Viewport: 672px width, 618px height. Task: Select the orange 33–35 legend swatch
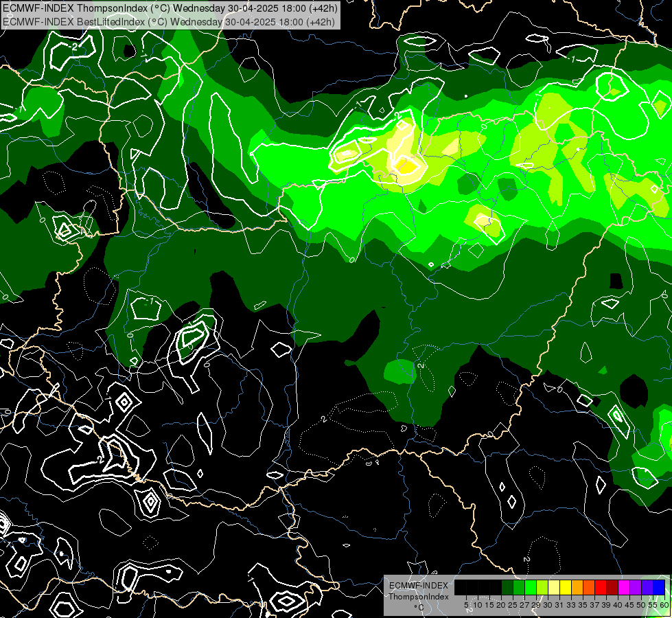[577, 588]
